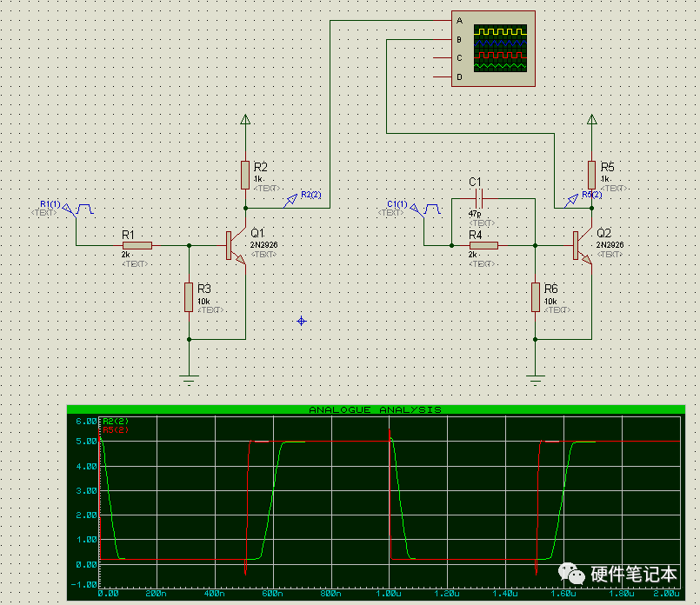Viewport: 700px width, 605px height.
Task: Click the blue 'R2(2)' probe label
Action: click(311, 195)
